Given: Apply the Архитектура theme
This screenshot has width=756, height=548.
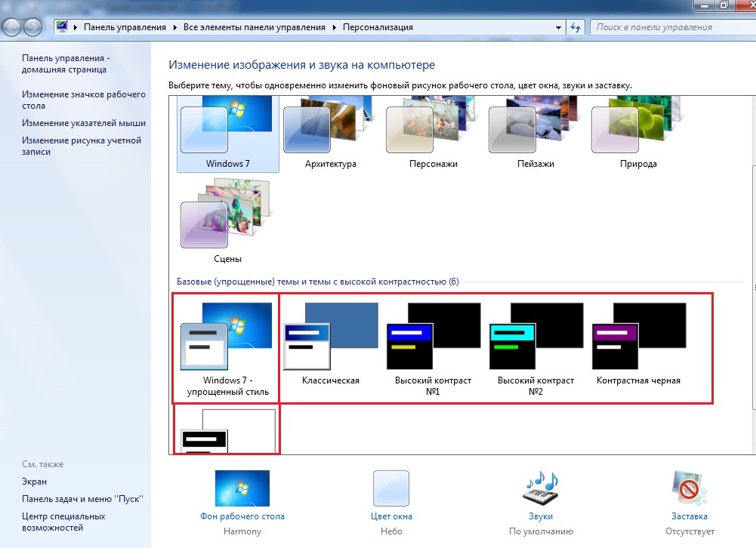Looking at the screenshot, I should (330, 133).
